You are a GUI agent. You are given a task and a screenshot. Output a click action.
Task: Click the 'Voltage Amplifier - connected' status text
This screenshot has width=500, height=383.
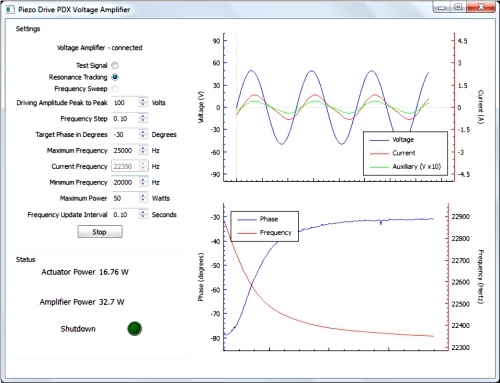point(100,48)
